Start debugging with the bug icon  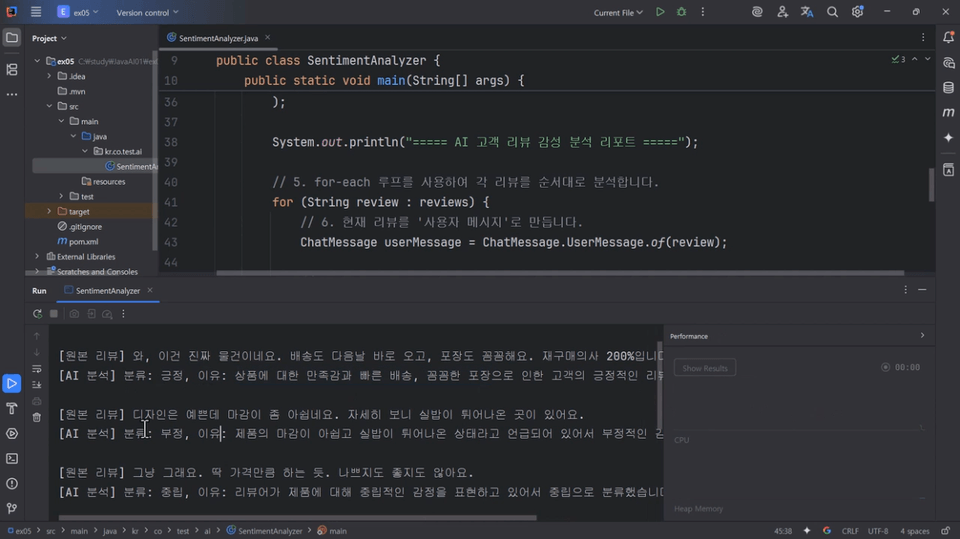tap(681, 12)
